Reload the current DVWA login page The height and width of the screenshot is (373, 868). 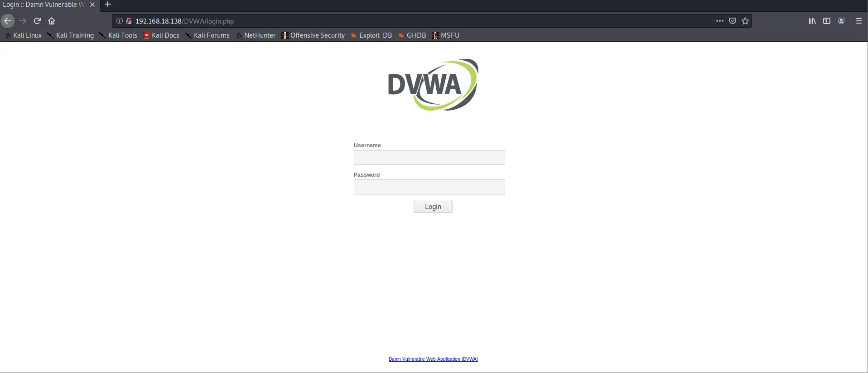[x=38, y=21]
